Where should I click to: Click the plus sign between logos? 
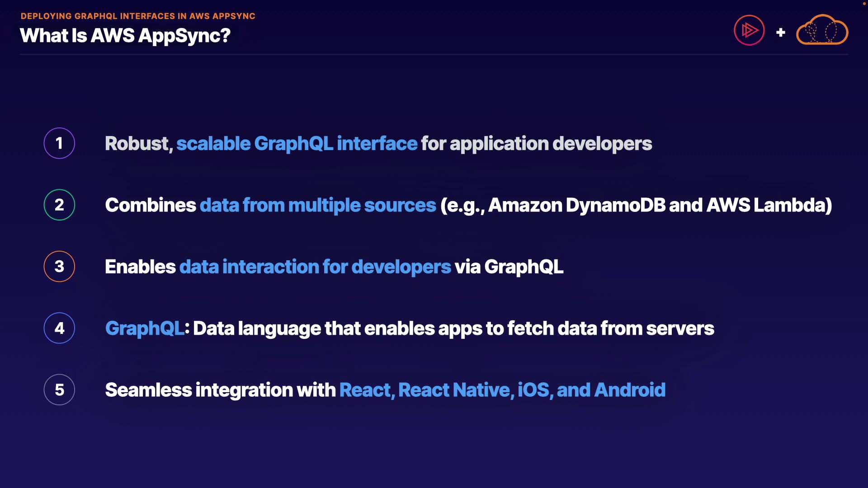pos(780,33)
